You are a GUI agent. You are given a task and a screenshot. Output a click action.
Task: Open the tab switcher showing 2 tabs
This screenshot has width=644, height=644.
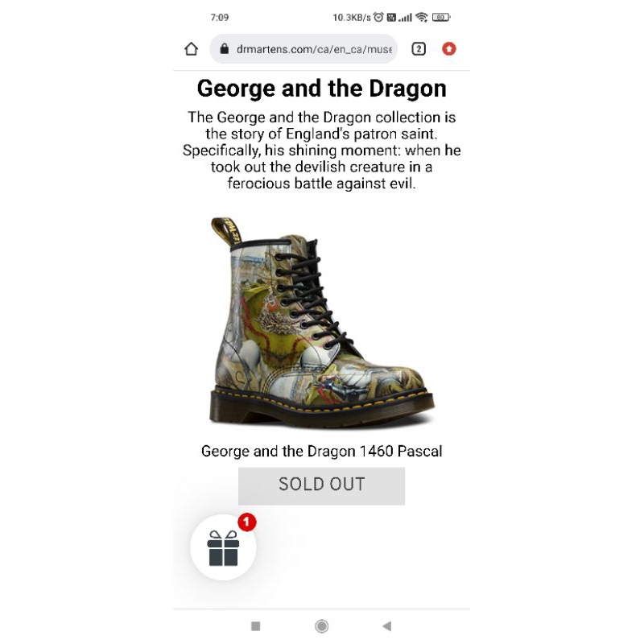(x=419, y=49)
